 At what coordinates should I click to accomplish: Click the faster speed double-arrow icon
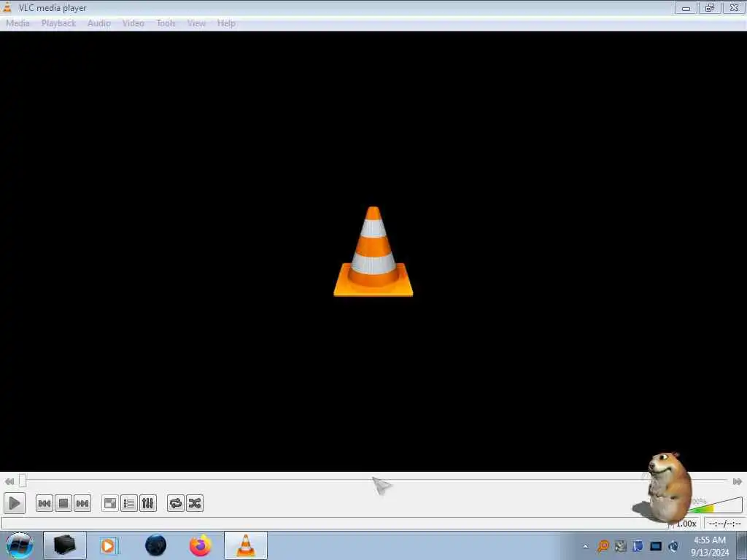[737, 481]
